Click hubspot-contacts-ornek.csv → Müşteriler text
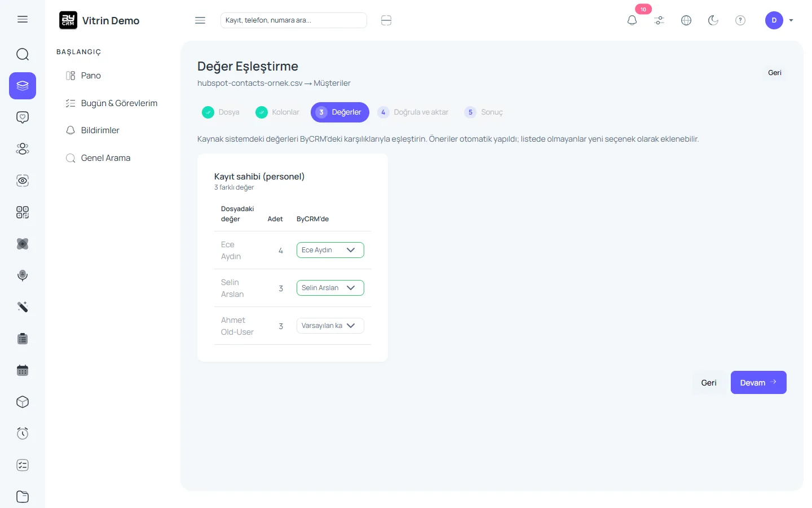The height and width of the screenshot is (508, 812). (274, 83)
